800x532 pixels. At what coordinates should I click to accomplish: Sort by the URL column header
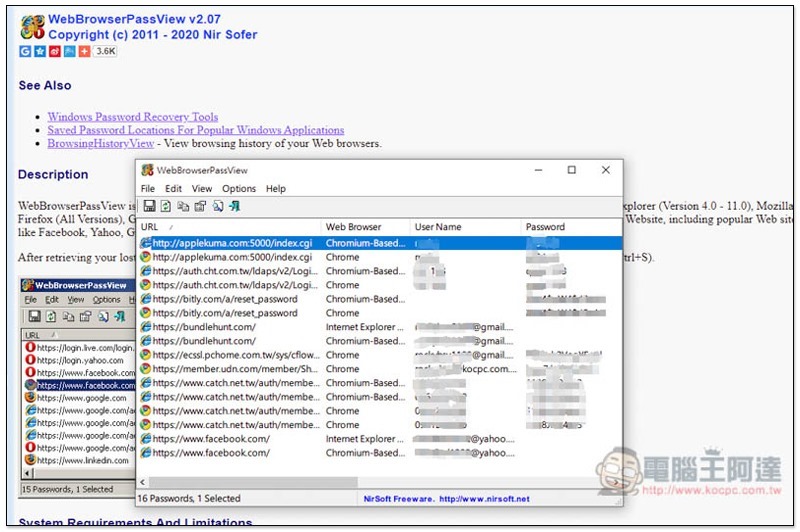(230, 227)
